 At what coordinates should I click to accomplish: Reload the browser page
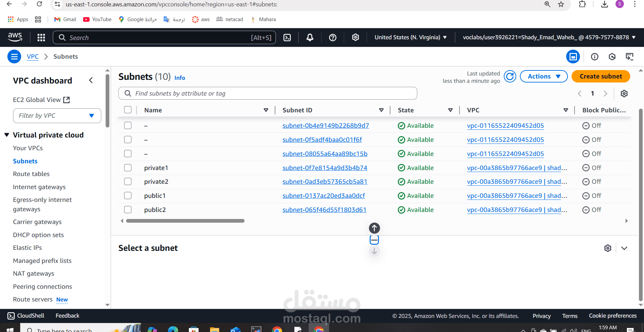39,4
